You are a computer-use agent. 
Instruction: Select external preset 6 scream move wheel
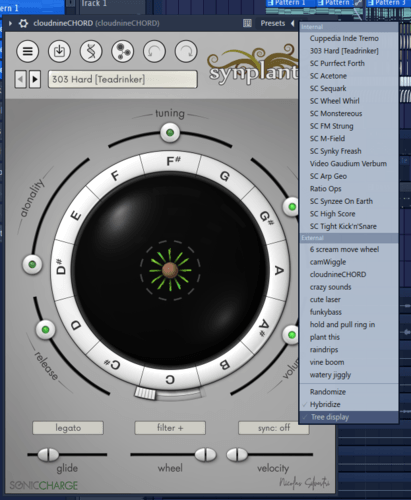pos(349,249)
